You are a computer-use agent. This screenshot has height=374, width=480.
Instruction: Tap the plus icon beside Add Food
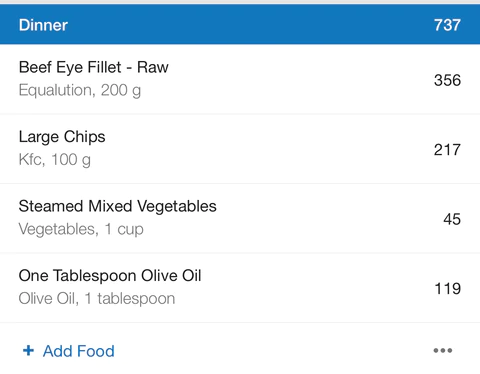click(x=28, y=351)
